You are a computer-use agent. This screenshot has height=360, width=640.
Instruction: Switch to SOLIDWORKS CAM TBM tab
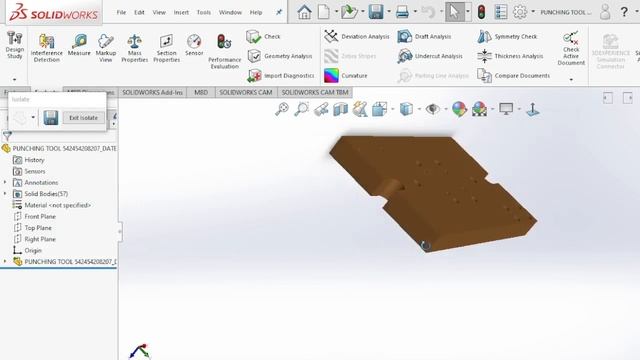pos(315,93)
